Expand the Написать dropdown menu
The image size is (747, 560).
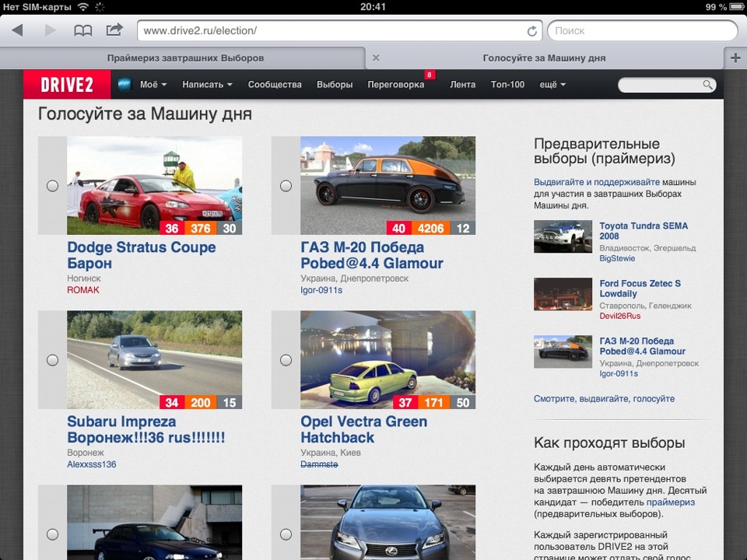tap(207, 85)
